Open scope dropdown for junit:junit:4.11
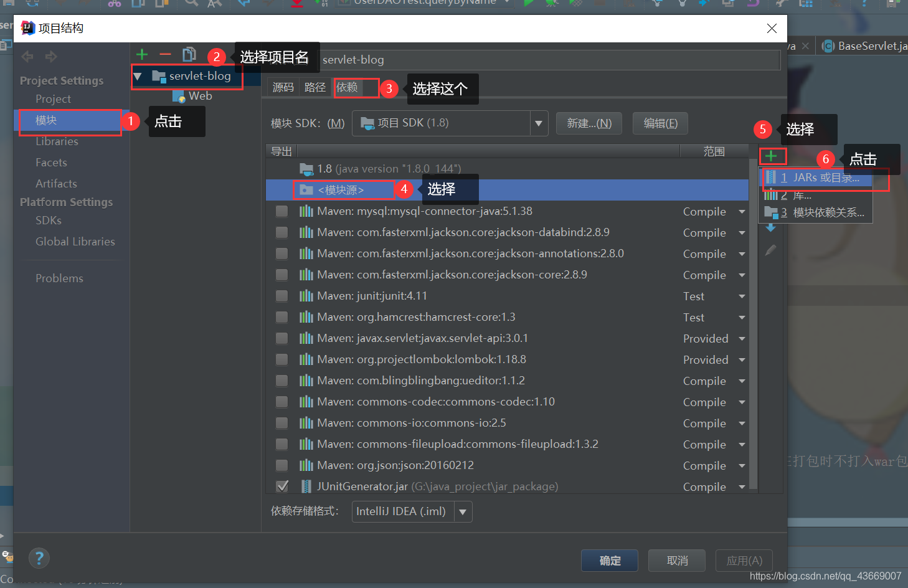Screen dimensions: 908x588 742,296
